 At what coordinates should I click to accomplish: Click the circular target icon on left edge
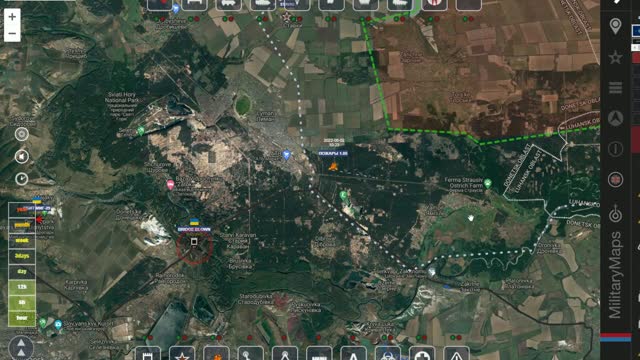coord(22,134)
